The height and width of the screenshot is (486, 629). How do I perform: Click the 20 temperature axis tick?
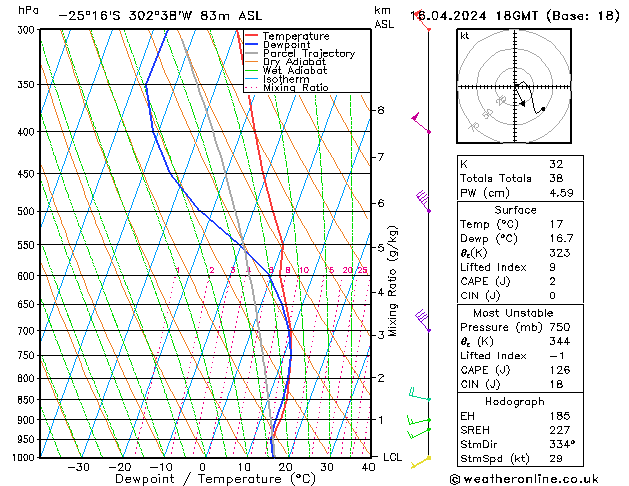click(285, 467)
